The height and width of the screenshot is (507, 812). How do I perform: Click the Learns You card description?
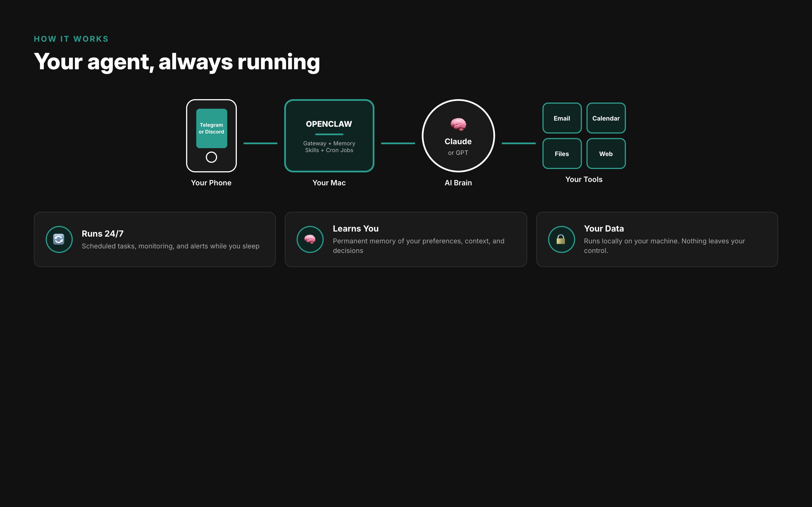point(418,246)
